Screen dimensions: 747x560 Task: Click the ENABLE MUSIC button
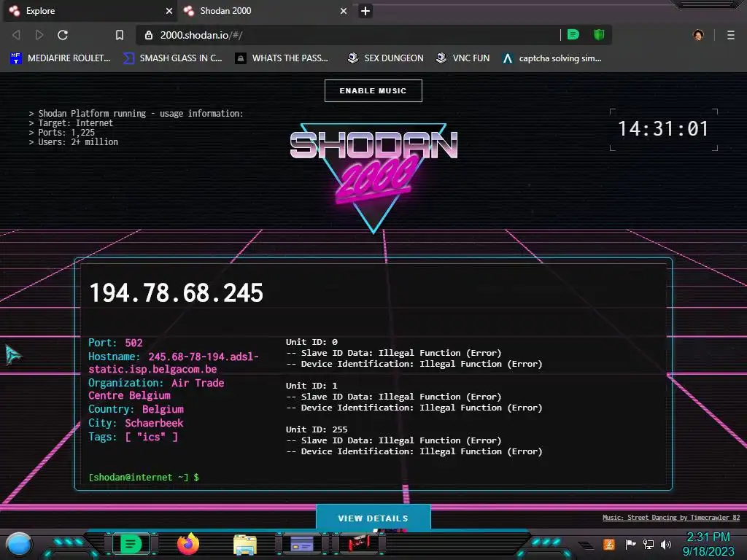373,90
